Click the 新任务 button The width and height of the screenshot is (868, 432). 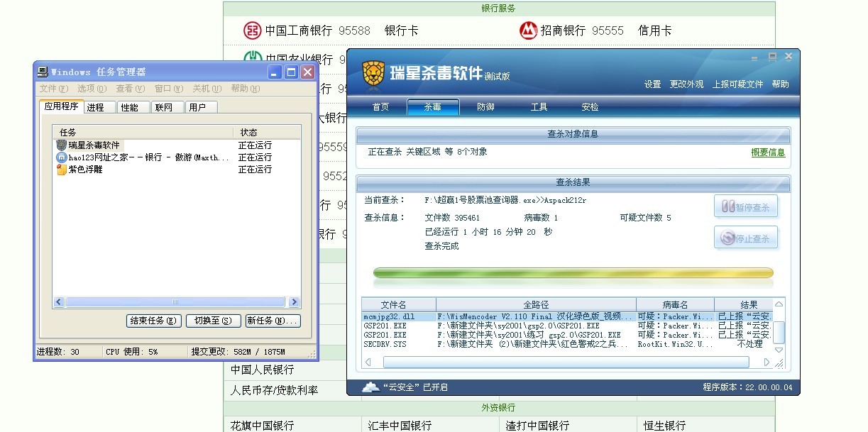273,321
